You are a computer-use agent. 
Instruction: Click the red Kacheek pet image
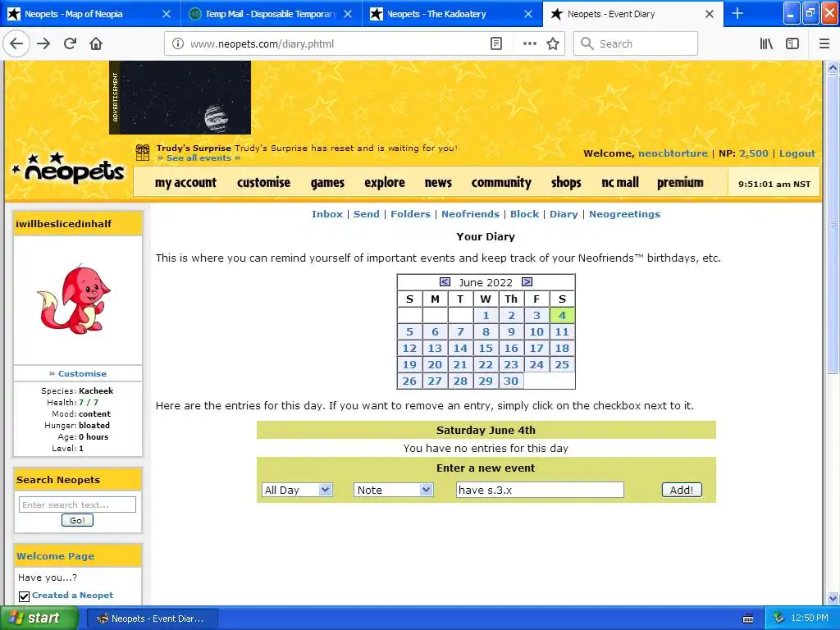[73, 299]
